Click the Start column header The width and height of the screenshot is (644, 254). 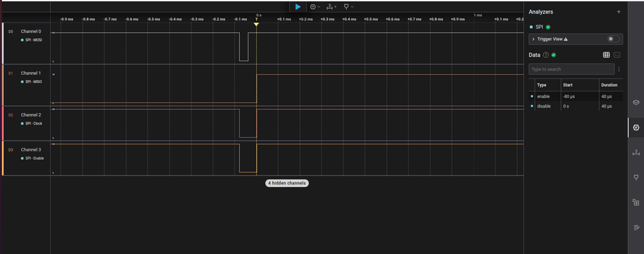pos(568,85)
